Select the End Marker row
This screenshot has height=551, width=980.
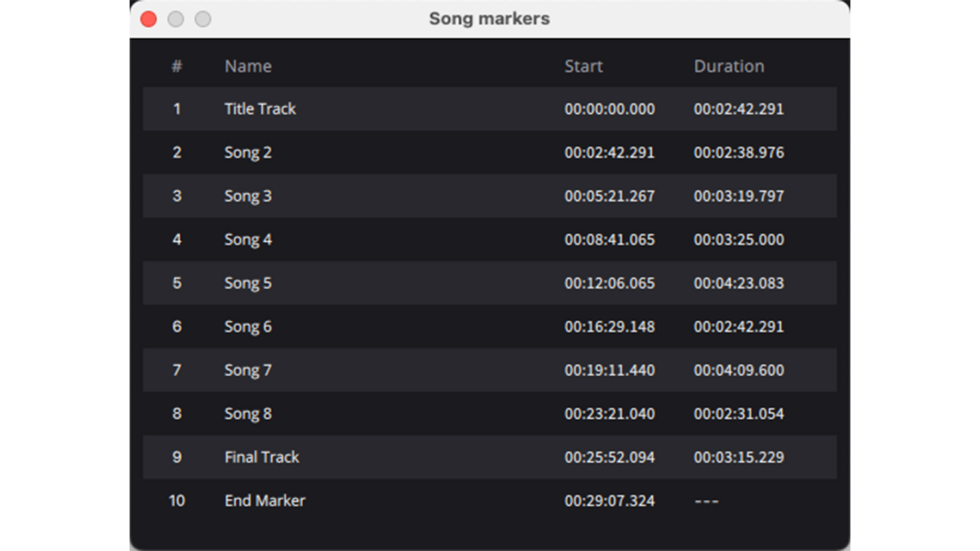point(381,500)
